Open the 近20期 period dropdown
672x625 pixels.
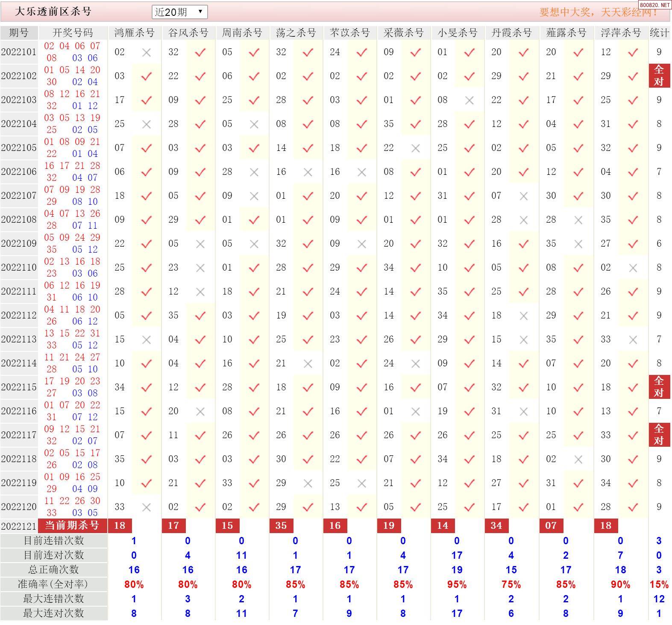[x=179, y=12]
